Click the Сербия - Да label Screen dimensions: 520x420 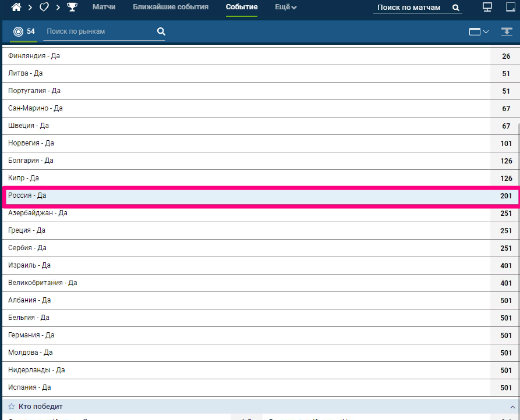click(27, 248)
